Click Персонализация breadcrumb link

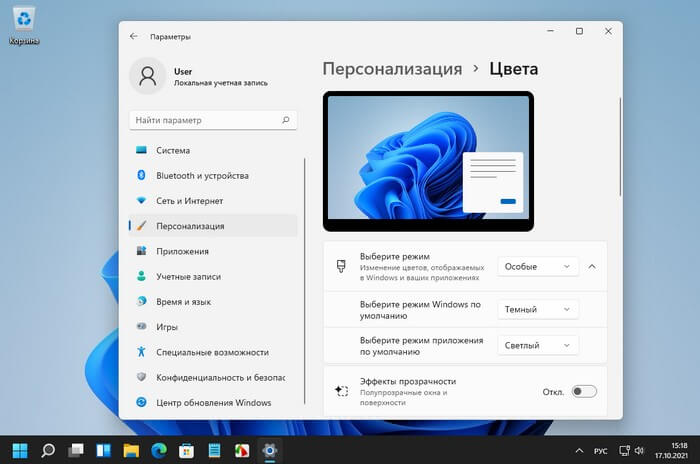coord(392,69)
